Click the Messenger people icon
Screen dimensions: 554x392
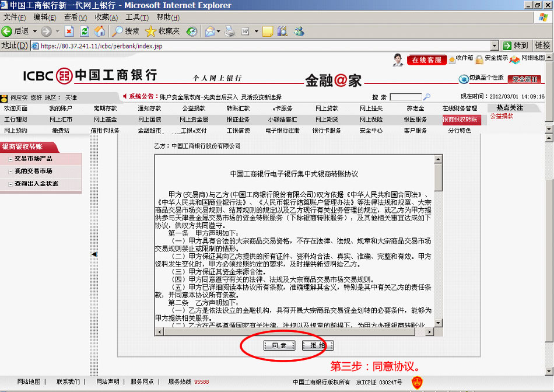[299, 32]
